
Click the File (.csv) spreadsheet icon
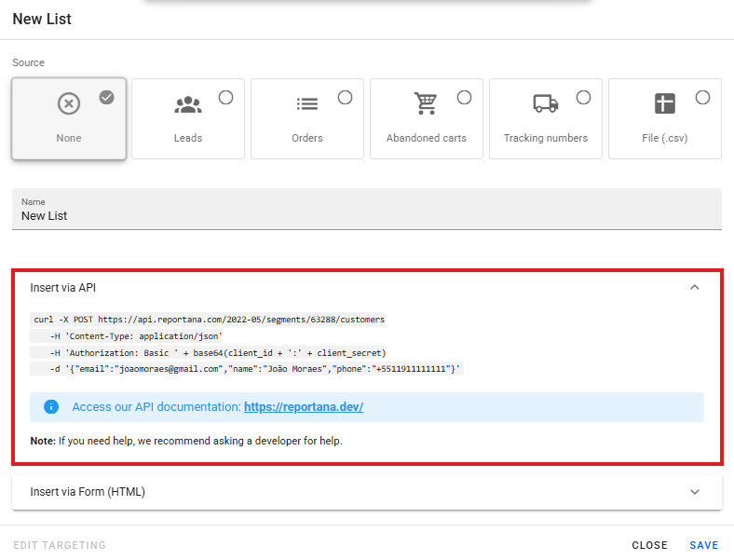point(664,104)
